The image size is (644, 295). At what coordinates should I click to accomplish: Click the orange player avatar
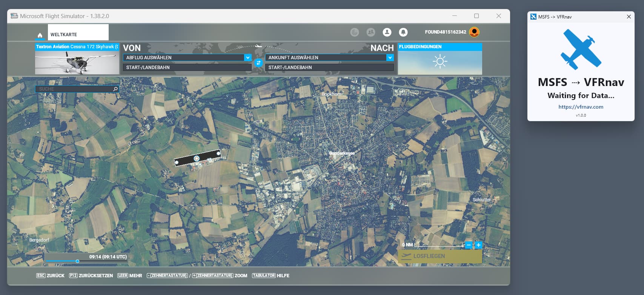(x=474, y=32)
